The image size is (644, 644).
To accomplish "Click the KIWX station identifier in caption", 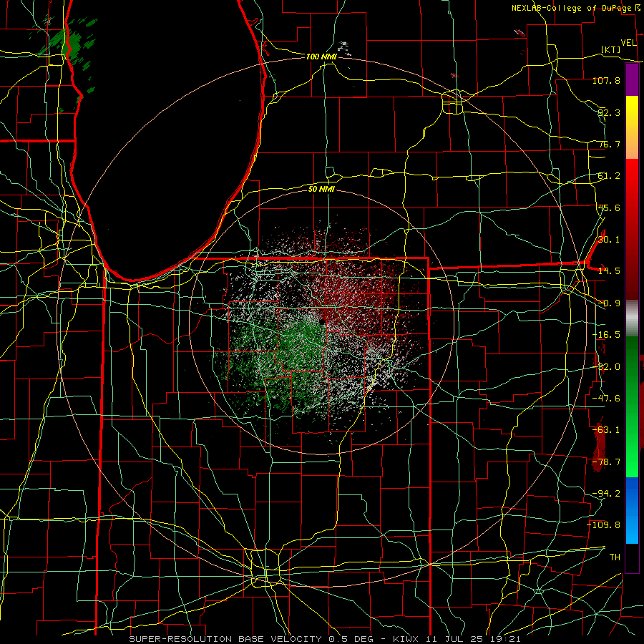I will [x=406, y=639].
